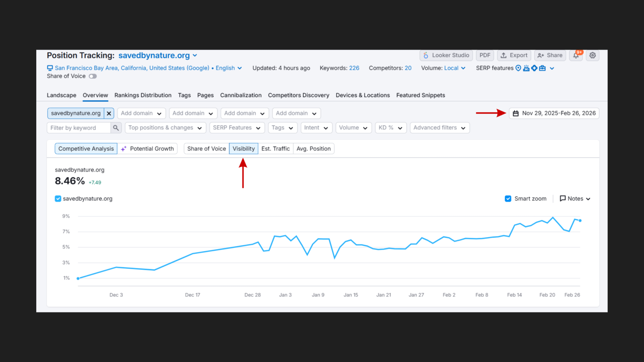Click the Looker Studio icon
The width and height of the screenshot is (644, 362).
(x=426, y=55)
